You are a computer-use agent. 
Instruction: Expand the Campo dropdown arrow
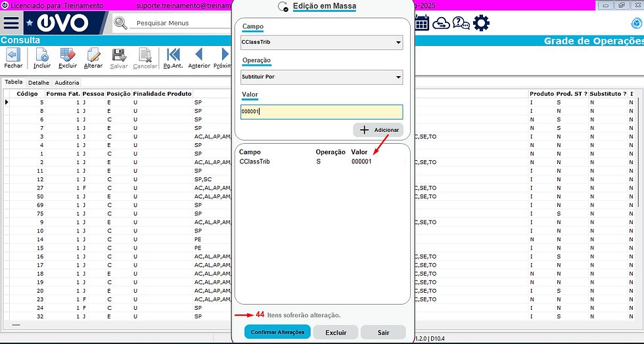click(398, 42)
